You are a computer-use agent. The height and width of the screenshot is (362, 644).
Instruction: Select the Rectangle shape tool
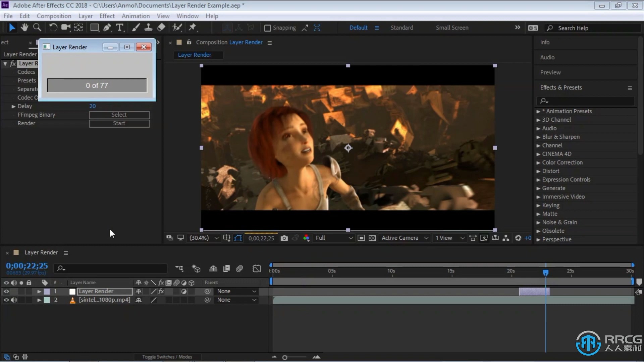[95, 27]
